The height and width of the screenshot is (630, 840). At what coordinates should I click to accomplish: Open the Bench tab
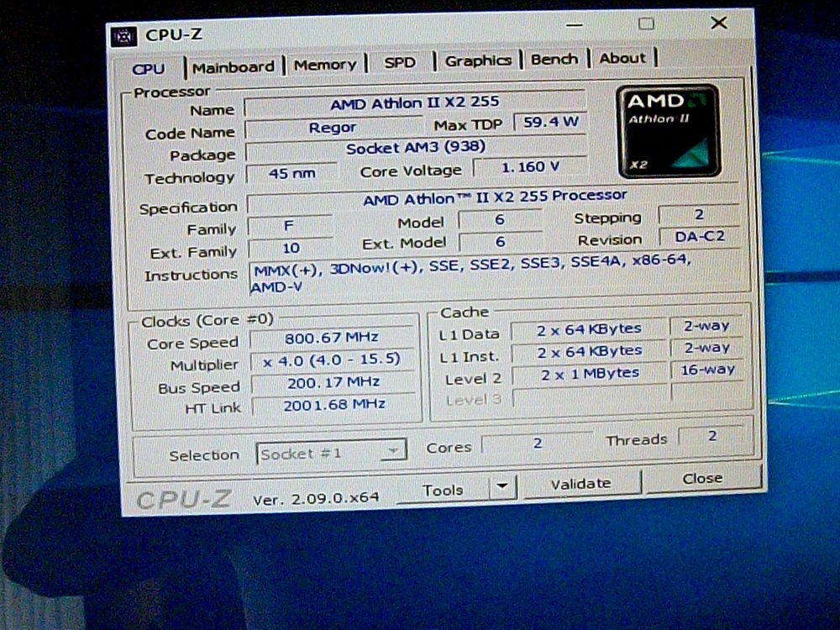click(x=554, y=59)
